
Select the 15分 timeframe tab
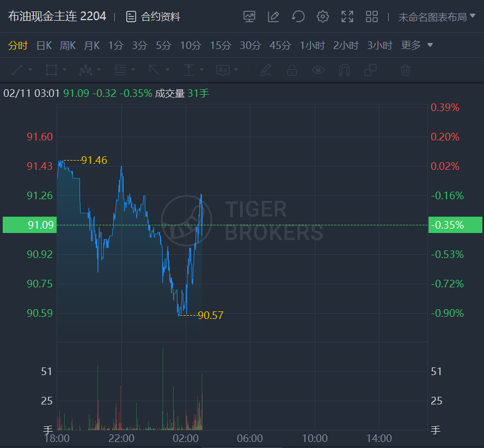(220, 45)
